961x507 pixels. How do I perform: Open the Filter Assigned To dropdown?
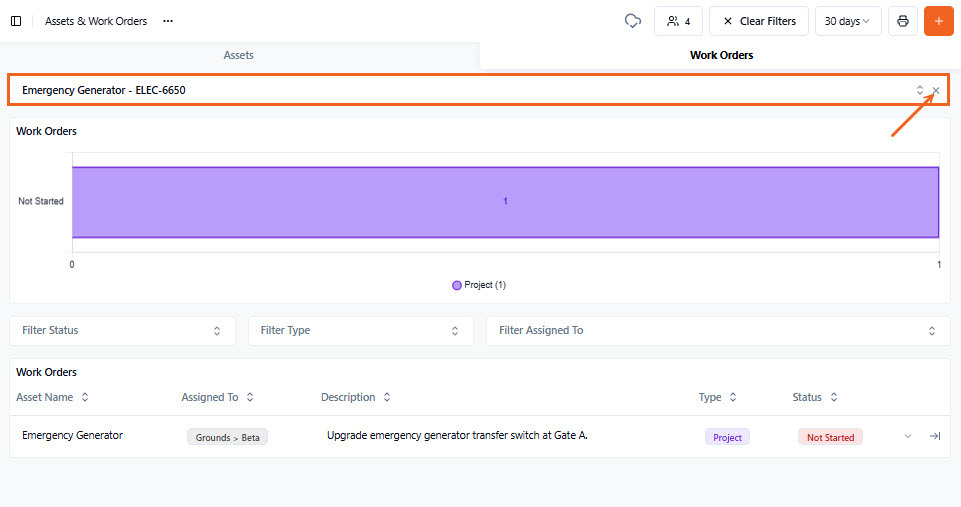718,330
